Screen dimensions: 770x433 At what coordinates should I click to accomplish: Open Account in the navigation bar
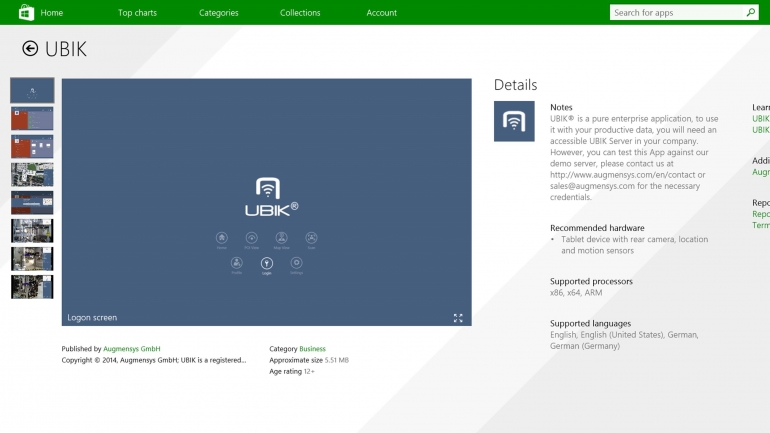click(382, 13)
